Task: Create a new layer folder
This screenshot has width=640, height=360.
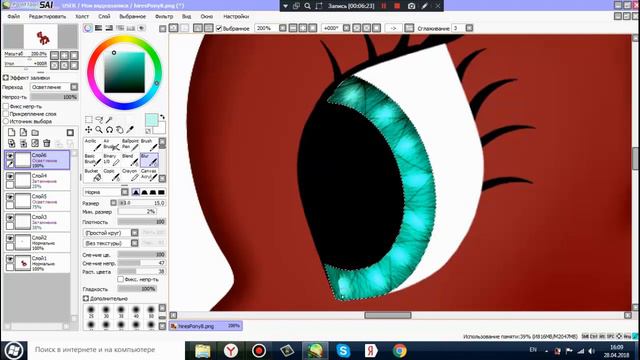Action: [x=35, y=132]
